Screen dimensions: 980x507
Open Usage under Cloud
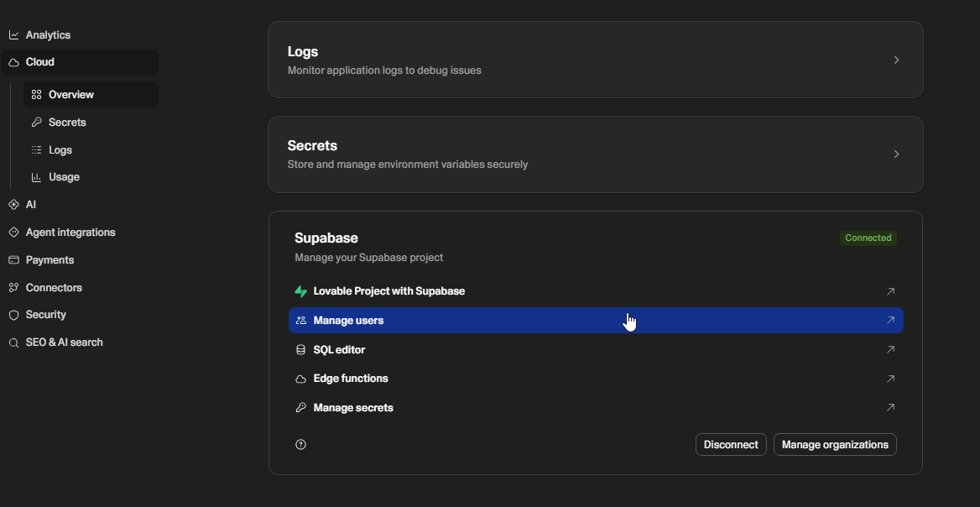point(91,177)
